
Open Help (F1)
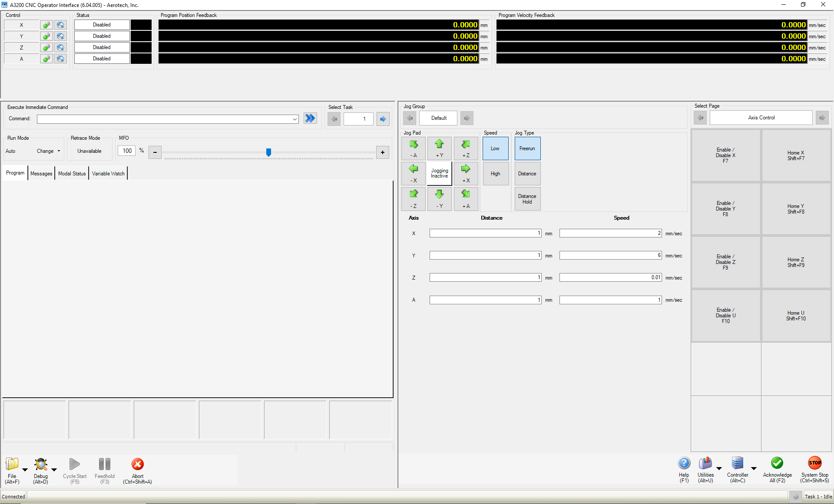pos(684,470)
